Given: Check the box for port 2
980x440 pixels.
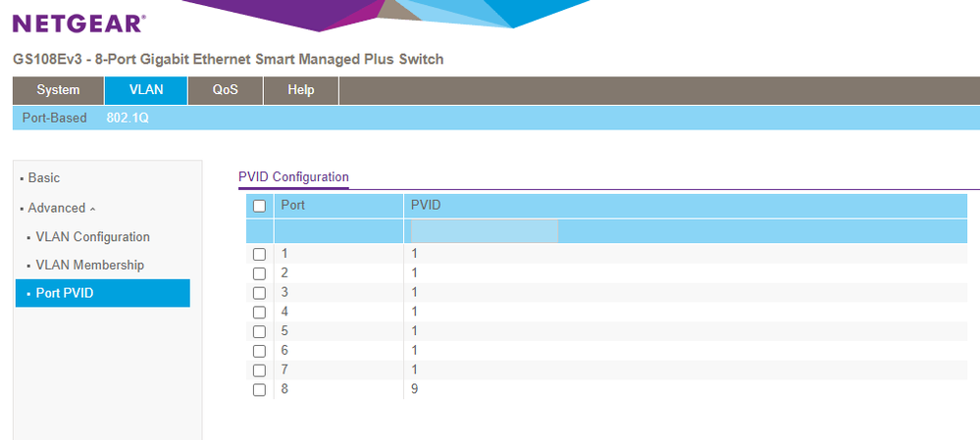Looking at the screenshot, I should (259, 273).
